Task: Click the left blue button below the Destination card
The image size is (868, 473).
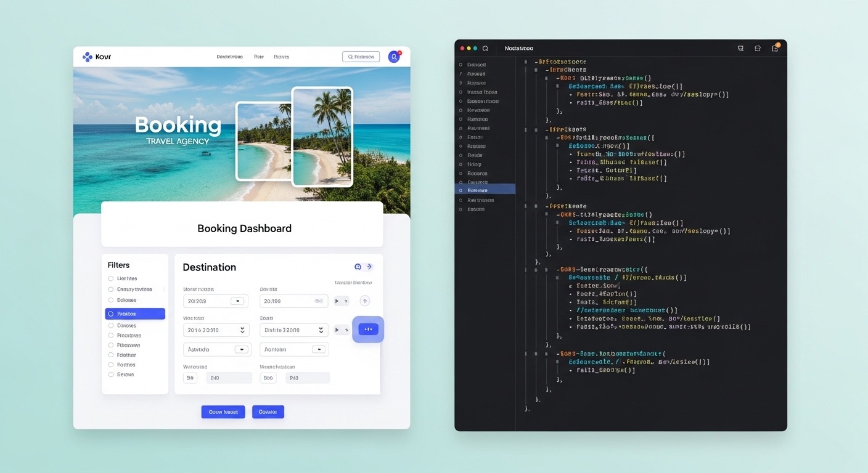Action: point(223,412)
